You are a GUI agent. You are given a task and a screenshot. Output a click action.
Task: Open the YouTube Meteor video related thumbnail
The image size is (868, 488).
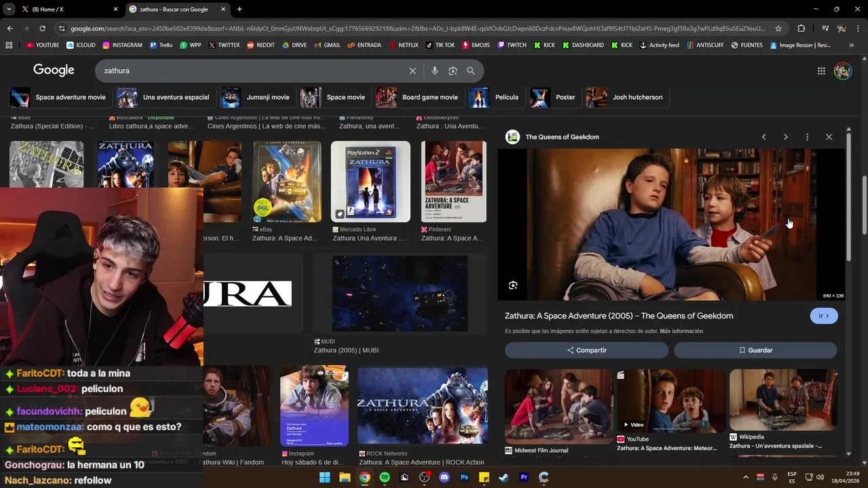click(671, 401)
